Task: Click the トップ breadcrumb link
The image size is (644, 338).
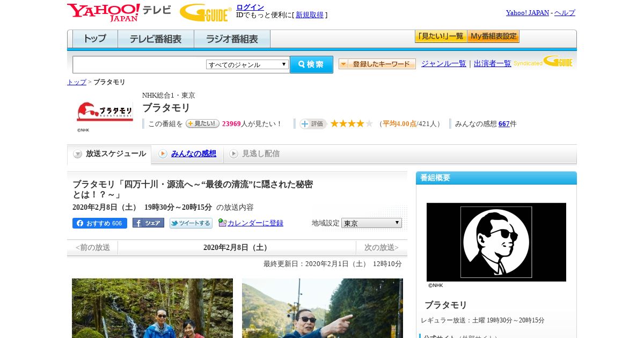Action: tap(77, 82)
